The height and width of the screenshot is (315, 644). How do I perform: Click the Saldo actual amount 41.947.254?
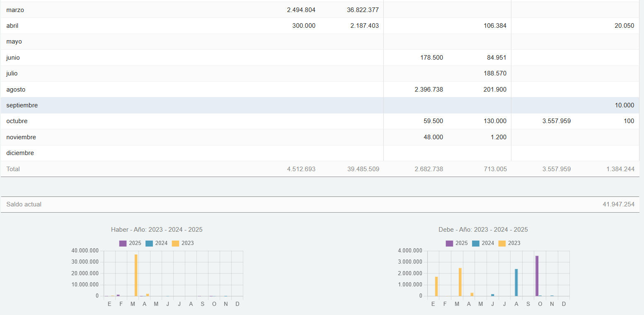[x=618, y=204]
